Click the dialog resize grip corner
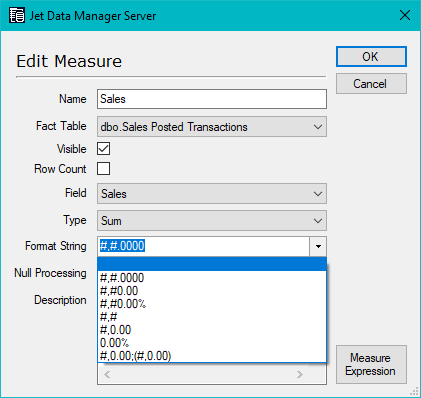The width and height of the screenshot is (421, 398). coord(414,392)
